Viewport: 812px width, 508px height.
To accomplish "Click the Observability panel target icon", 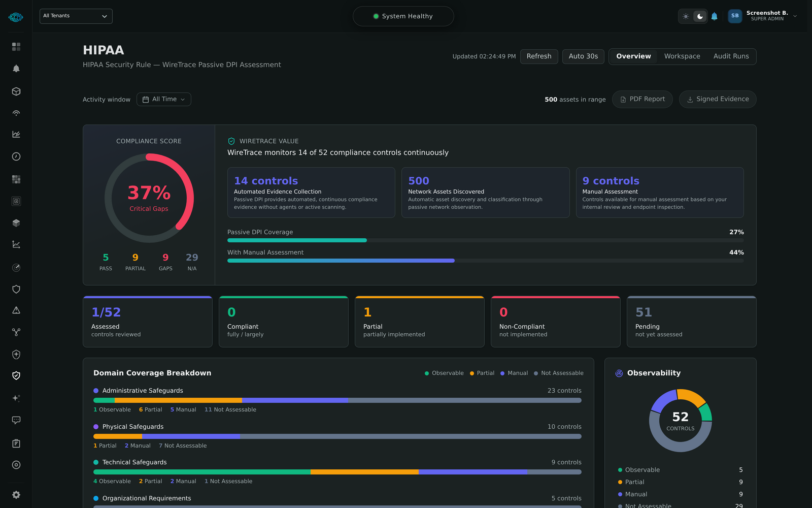I will point(619,373).
